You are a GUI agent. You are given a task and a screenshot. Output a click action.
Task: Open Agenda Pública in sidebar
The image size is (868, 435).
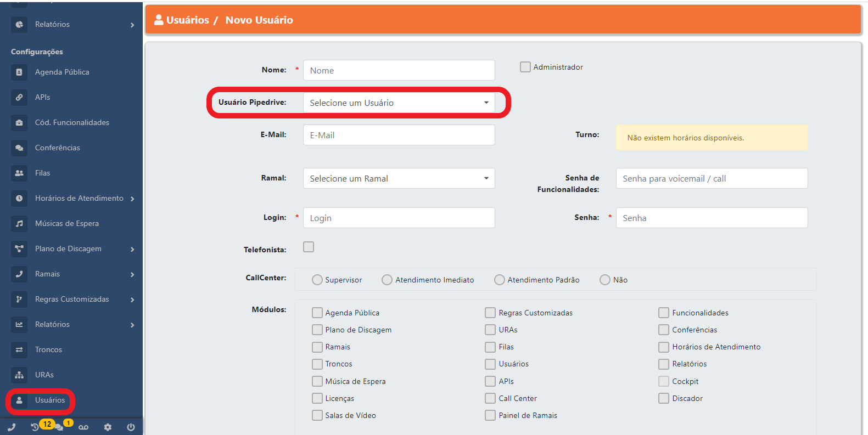point(61,72)
